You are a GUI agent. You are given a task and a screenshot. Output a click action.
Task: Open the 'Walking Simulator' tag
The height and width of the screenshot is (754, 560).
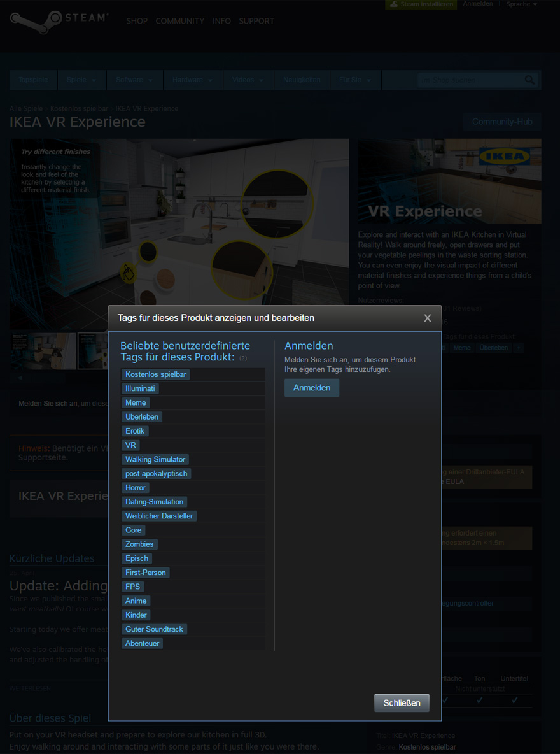tap(155, 459)
